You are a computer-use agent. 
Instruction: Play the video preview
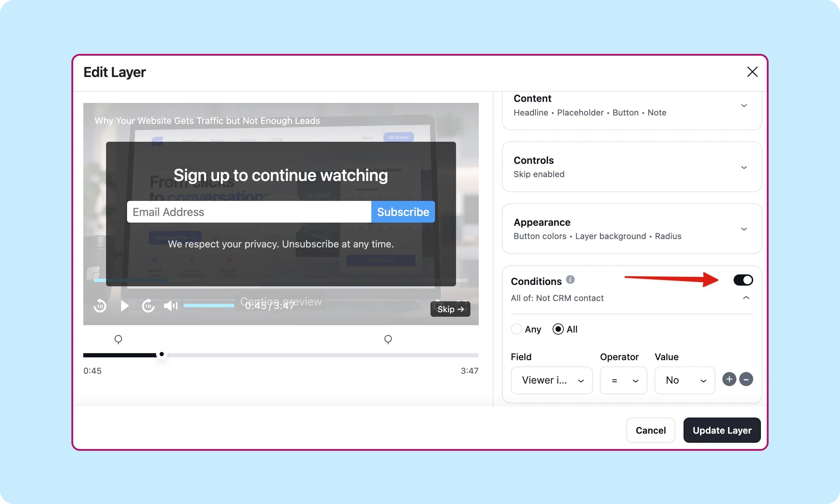[x=124, y=306]
